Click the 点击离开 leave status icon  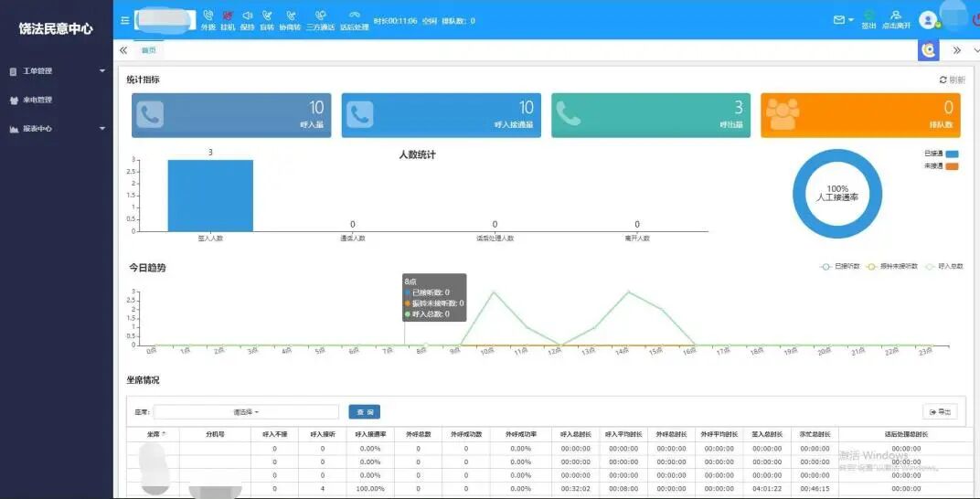point(896,16)
